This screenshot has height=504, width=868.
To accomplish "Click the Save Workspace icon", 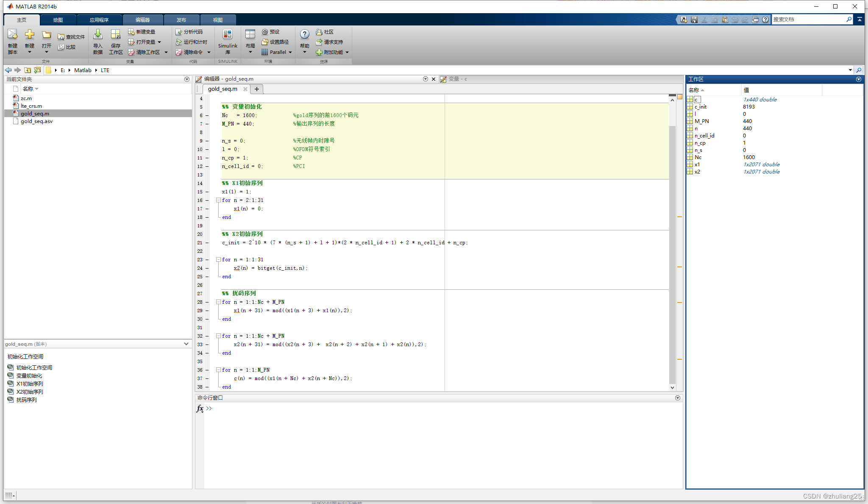I will (115, 35).
